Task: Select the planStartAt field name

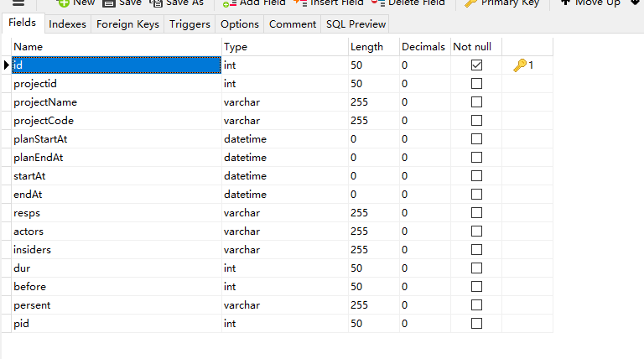Action: tap(117, 139)
